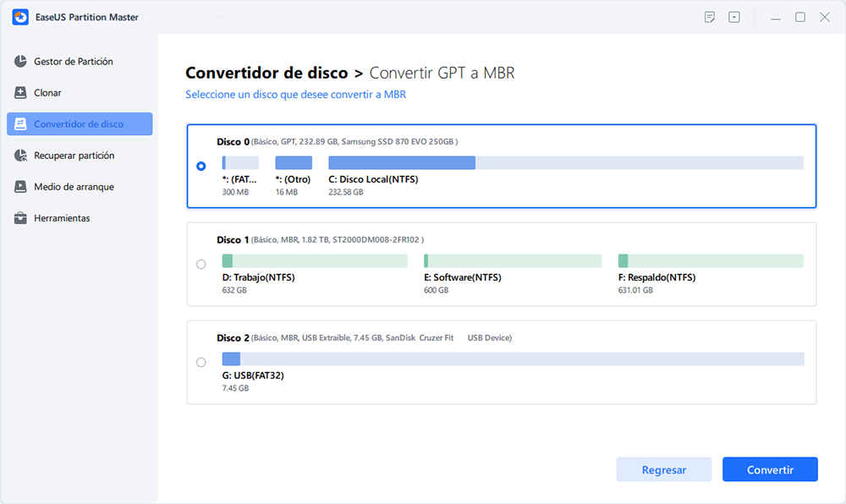This screenshot has height=504, width=846.
Task: Select the Disco 1 radio button
Action: coord(201,264)
